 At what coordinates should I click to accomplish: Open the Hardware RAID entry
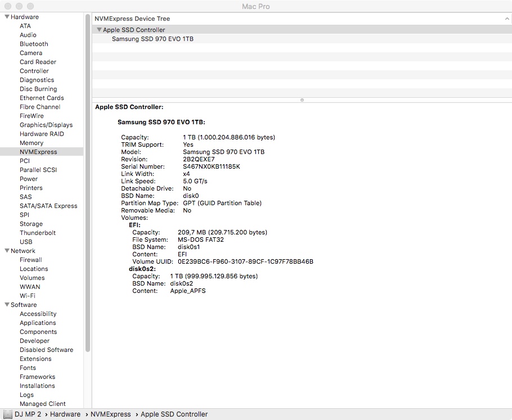[x=42, y=134]
